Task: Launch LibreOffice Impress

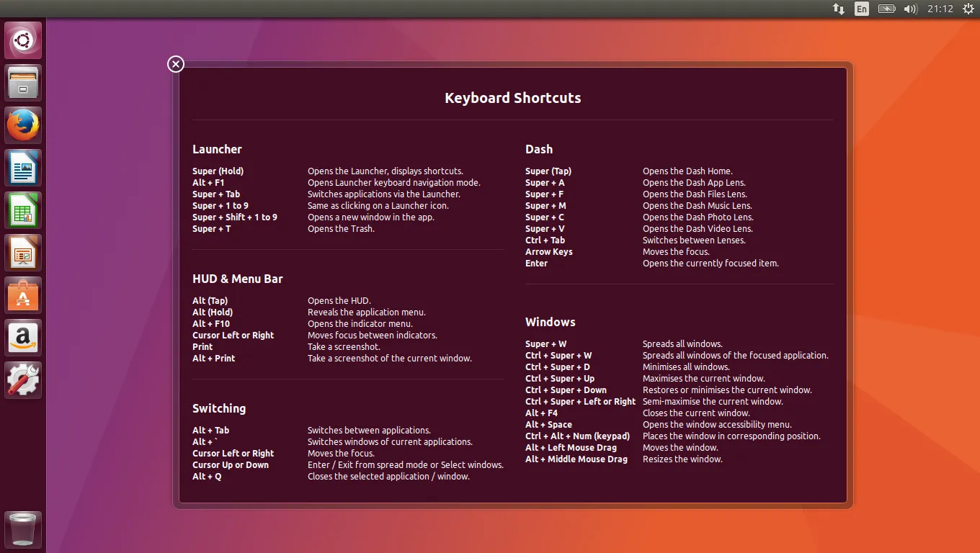Action: tap(22, 252)
